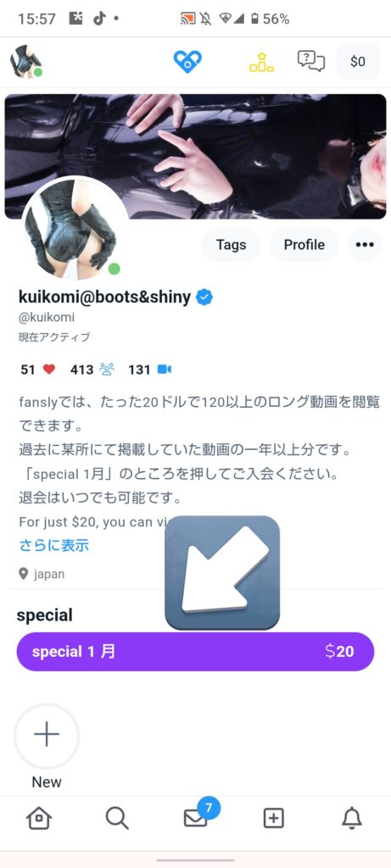
Task: Open the yellow leaderboard podium icon
Action: click(x=261, y=62)
